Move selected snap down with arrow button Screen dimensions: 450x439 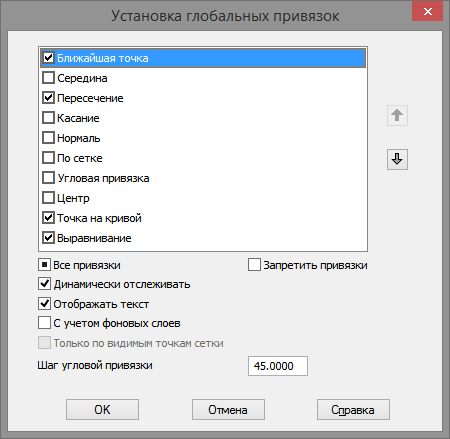click(397, 159)
